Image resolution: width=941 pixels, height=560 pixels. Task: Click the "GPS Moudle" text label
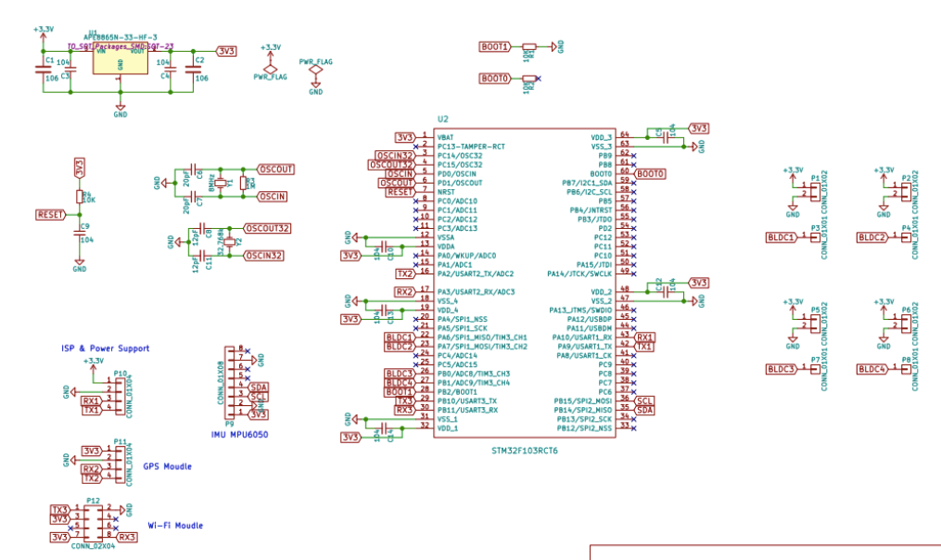pyautogui.click(x=167, y=466)
